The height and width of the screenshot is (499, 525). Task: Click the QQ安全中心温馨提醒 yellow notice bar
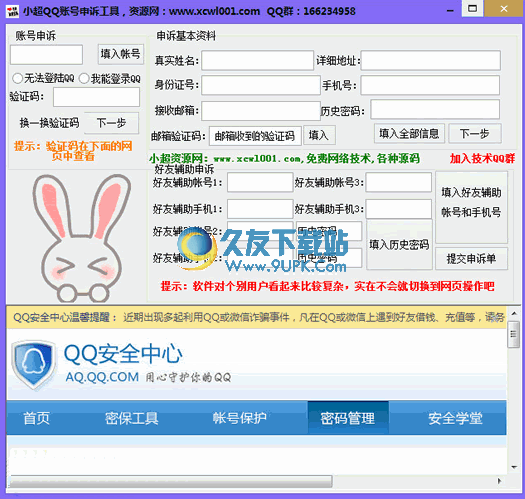coord(256,317)
